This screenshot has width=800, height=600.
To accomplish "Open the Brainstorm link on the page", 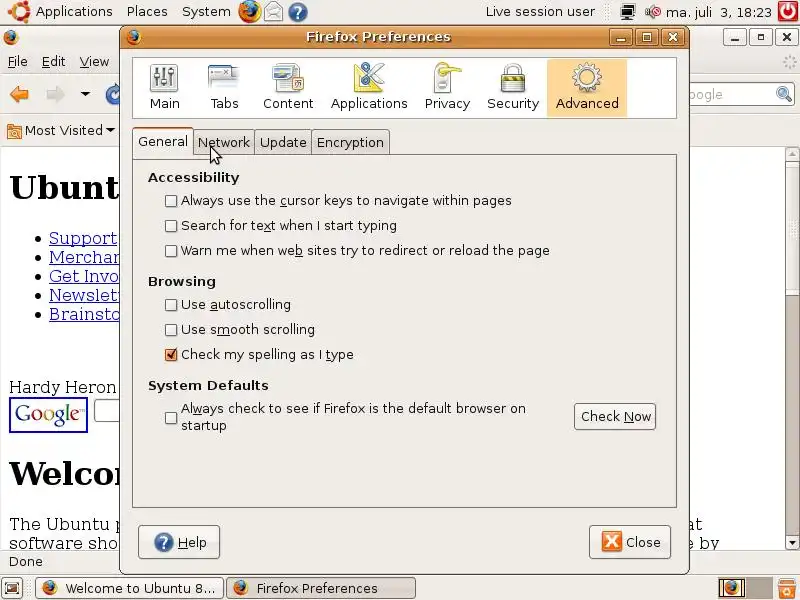I will [84, 314].
